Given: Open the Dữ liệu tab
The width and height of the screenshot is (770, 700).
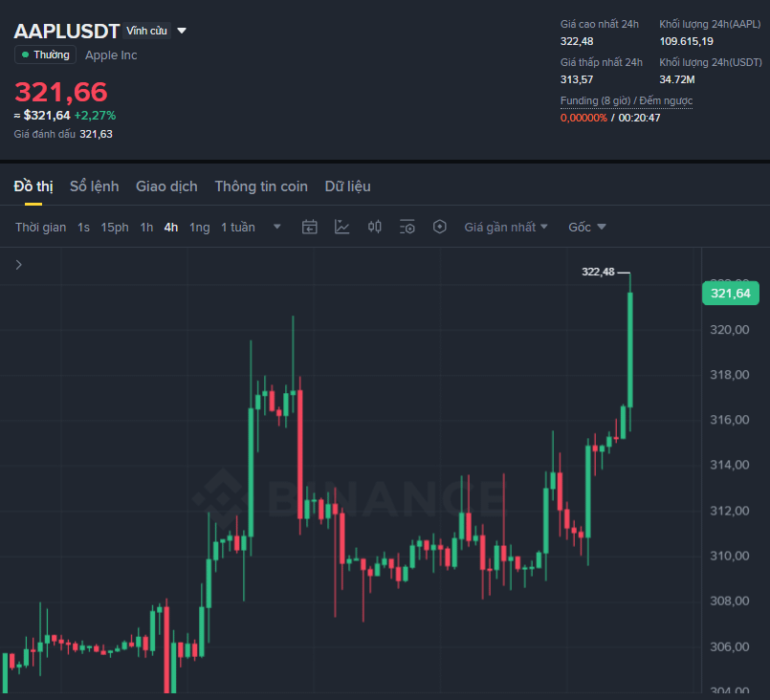Looking at the screenshot, I should (x=347, y=186).
